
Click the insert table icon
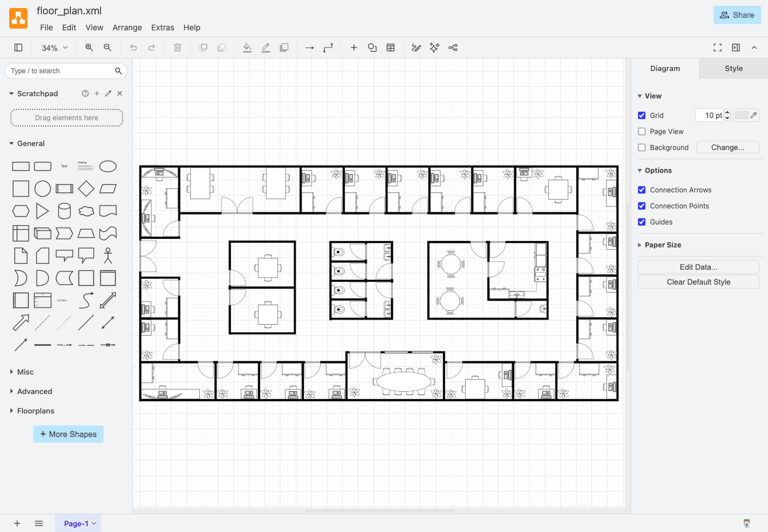(391, 48)
